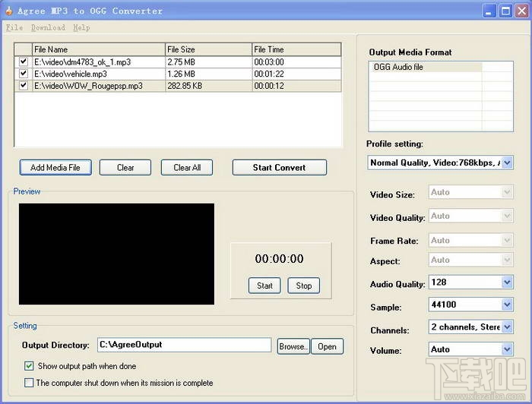Image resolution: width=532 pixels, height=404 pixels.
Task: Click Start Convert
Action: click(280, 167)
